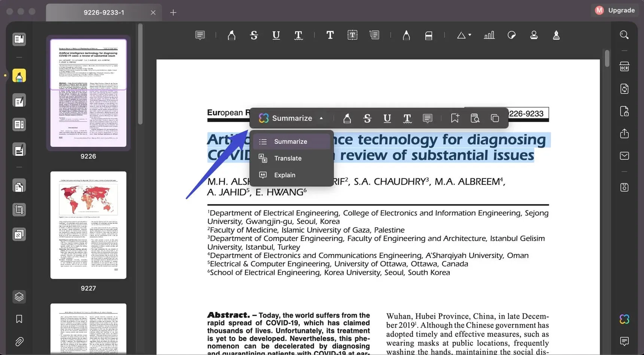
Task: Choose Explain from the AI menu
Action: [x=285, y=175]
